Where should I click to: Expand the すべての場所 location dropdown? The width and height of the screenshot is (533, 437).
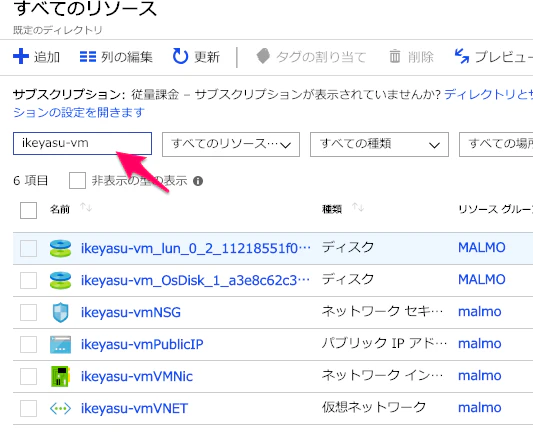click(496, 144)
